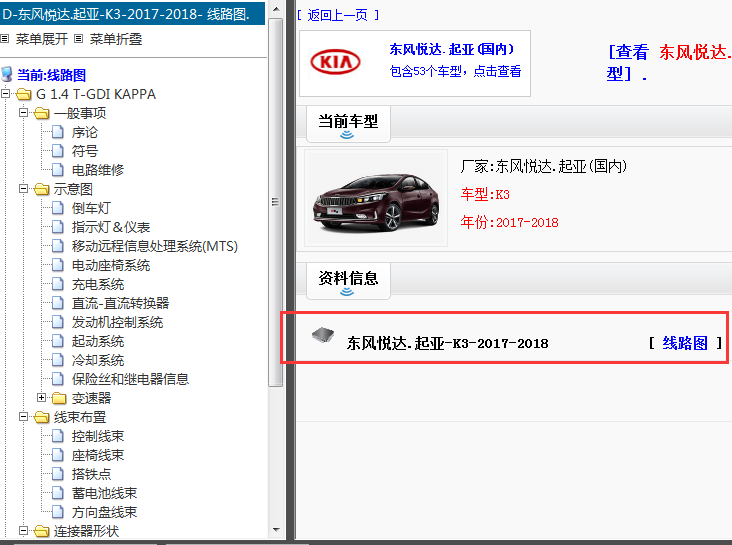Click the 当前:线路图 heading
This screenshot has width=732, height=545.
(51, 75)
